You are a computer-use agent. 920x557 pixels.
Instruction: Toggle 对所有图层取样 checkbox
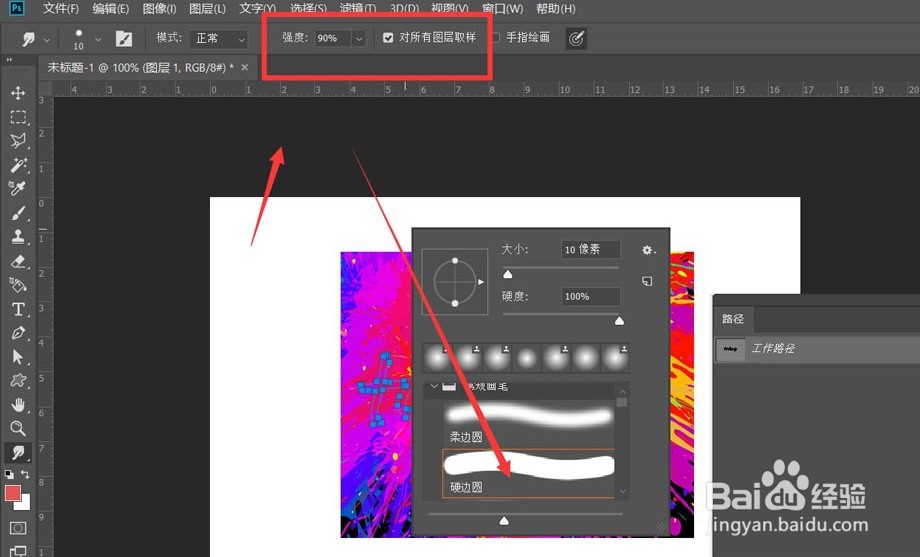pyautogui.click(x=388, y=38)
